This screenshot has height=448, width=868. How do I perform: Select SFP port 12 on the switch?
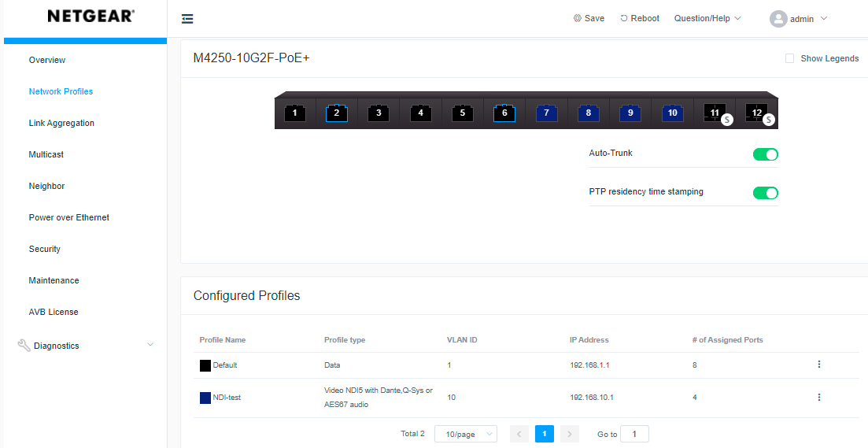pos(757,113)
